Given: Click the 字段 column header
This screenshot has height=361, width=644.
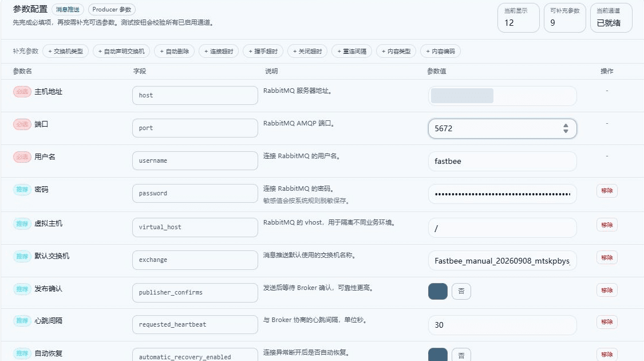Looking at the screenshot, I should point(140,71).
